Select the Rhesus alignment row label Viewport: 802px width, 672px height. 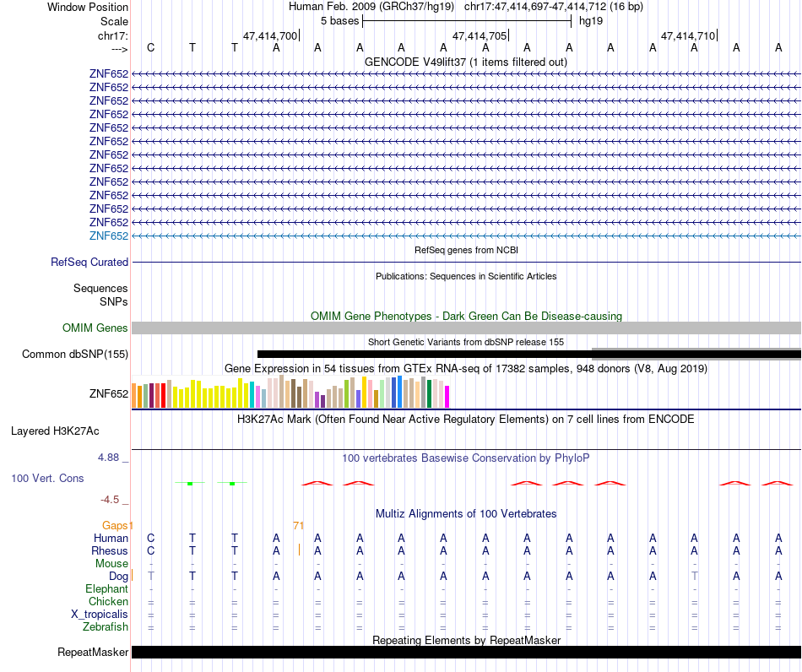110,550
